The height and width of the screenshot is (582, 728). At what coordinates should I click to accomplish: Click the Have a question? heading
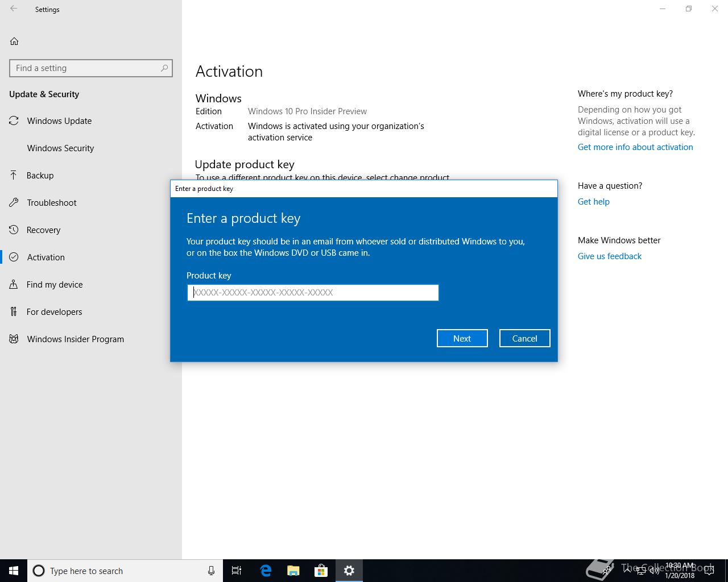610,186
